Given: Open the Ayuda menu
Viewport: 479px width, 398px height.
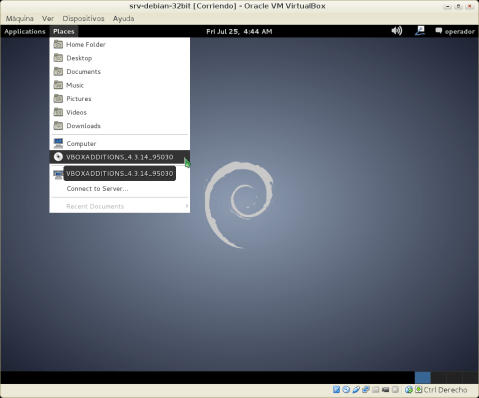Looking at the screenshot, I should point(123,18).
